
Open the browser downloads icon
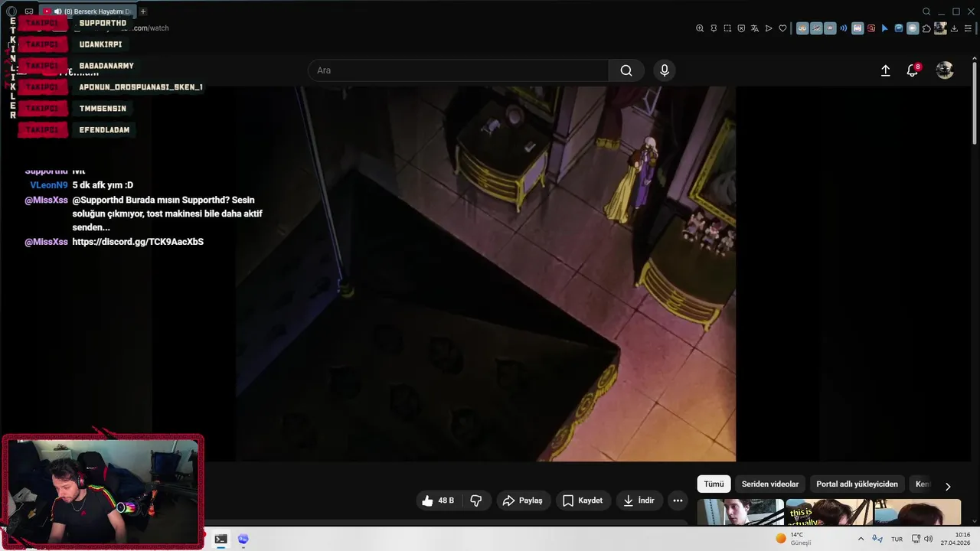click(955, 28)
